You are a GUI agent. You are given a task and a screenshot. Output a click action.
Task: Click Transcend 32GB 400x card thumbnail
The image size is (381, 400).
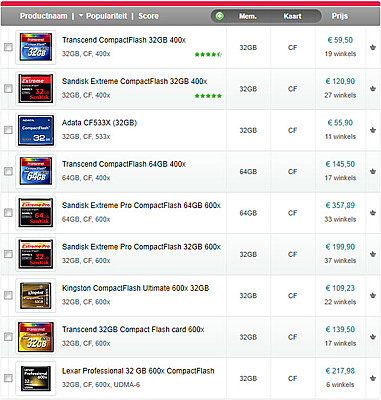click(x=36, y=47)
